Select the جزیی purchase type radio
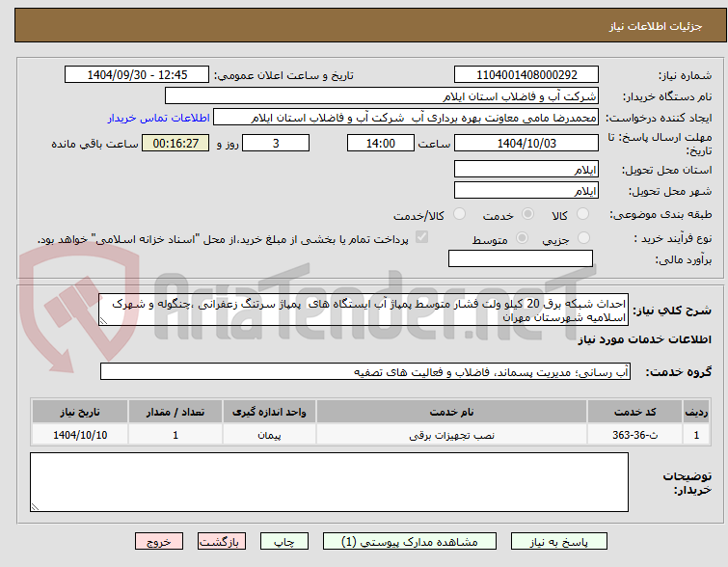The height and width of the screenshot is (567, 728). tap(583, 238)
